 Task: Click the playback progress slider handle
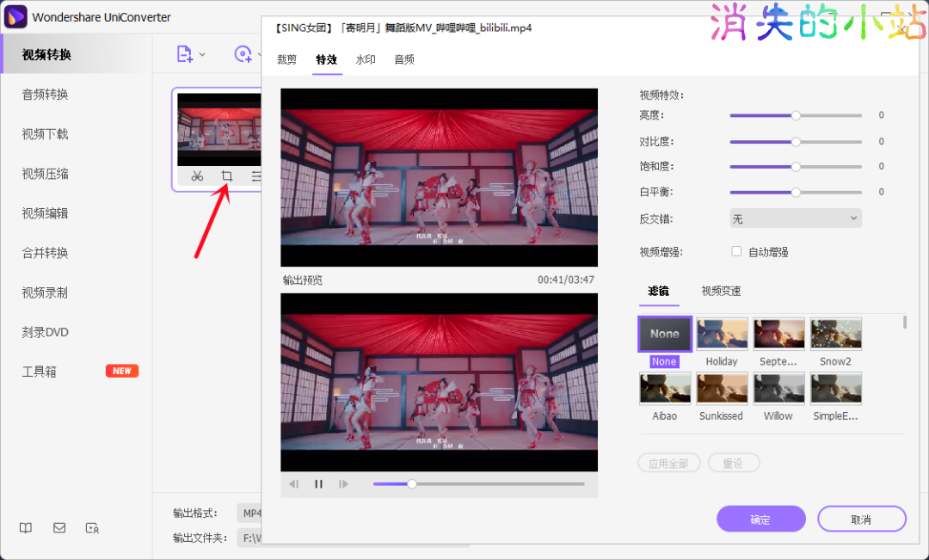click(412, 484)
